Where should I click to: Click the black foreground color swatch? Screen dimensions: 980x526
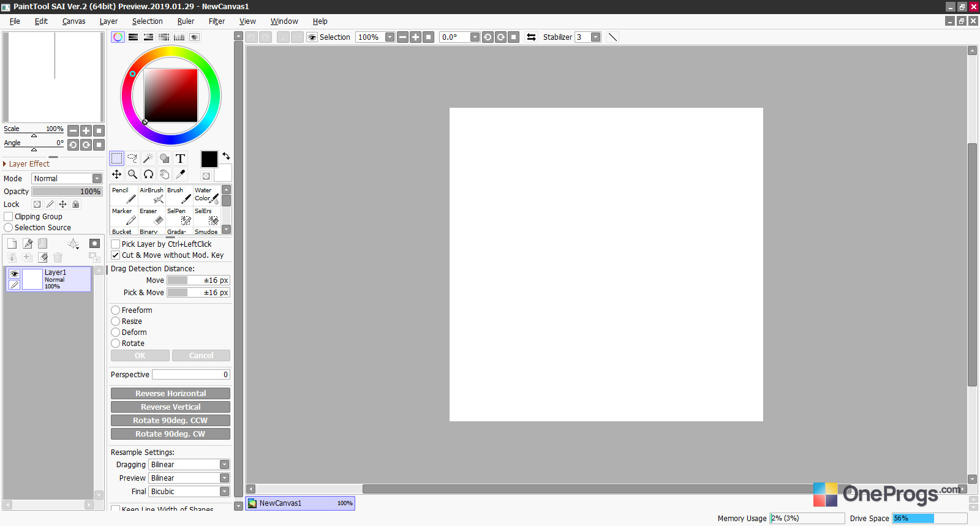pyautogui.click(x=209, y=159)
